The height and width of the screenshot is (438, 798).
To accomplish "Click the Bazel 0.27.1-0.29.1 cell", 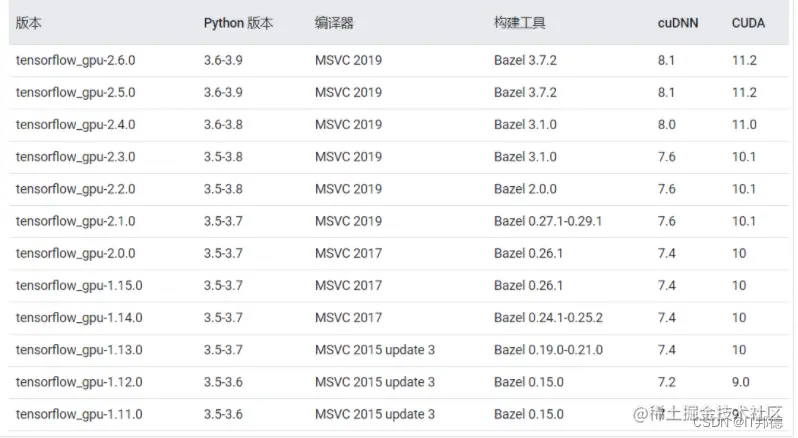I will click(x=548, y=221).
